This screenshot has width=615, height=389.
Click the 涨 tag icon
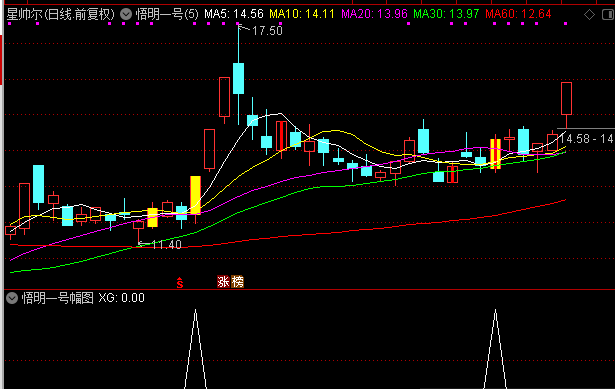[224, 282]
